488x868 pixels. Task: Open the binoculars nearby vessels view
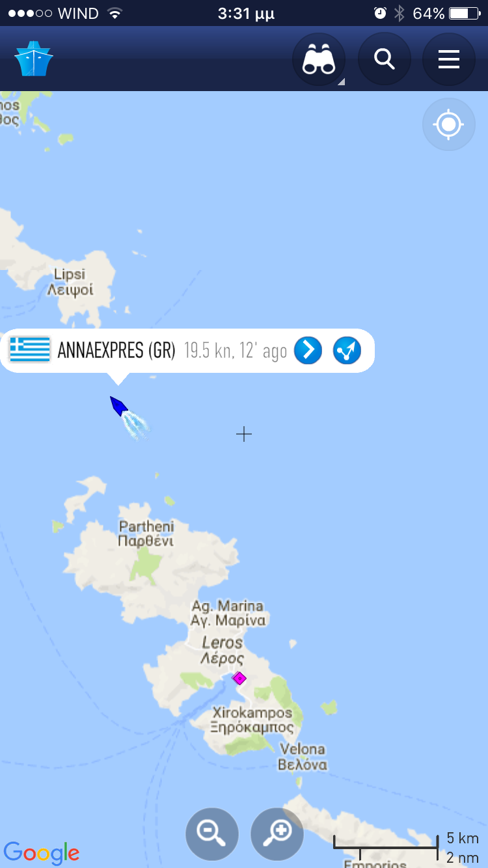click(x=319, y=59)
